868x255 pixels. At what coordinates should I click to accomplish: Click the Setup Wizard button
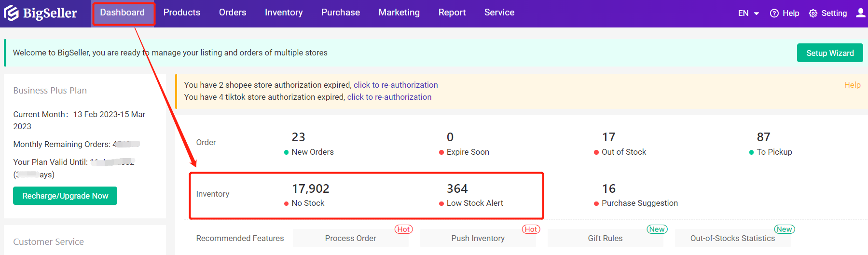pos(830,53)
